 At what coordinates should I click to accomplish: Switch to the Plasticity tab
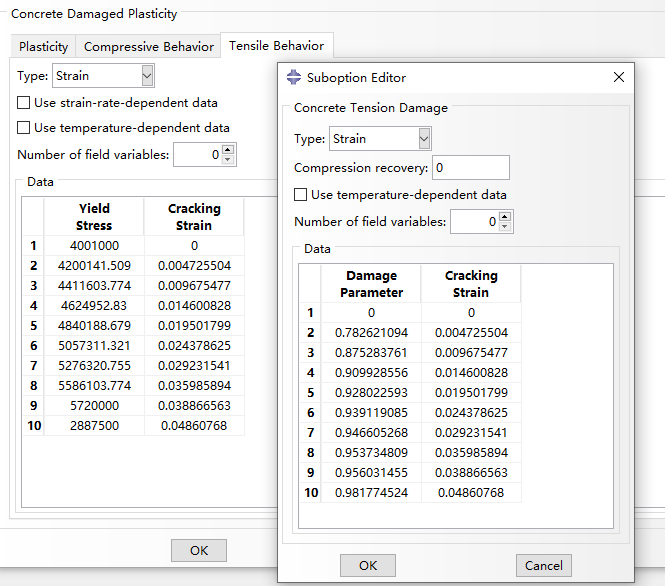click(44, 46)
